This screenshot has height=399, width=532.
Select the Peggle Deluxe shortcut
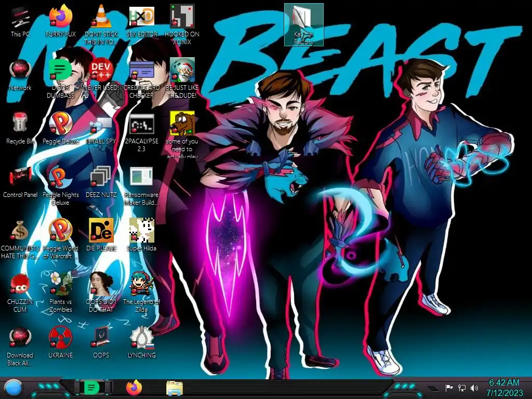[x=60, y=129]
